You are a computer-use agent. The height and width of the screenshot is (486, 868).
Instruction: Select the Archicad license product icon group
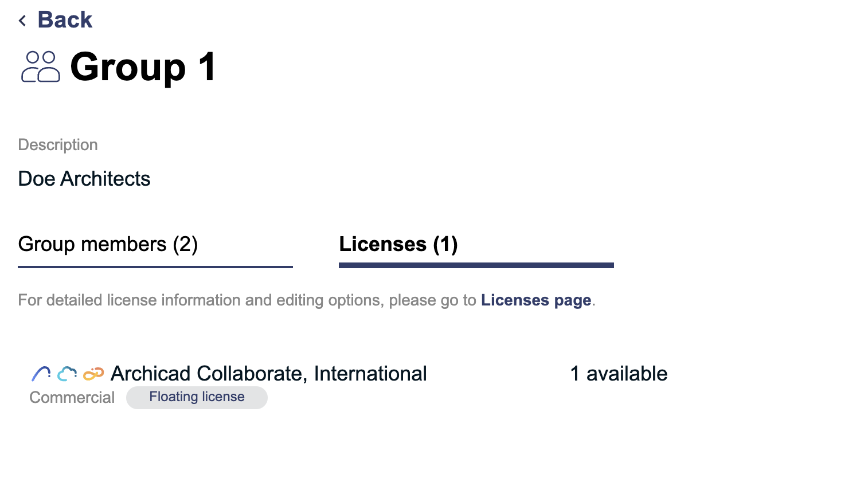pos(66,373)
